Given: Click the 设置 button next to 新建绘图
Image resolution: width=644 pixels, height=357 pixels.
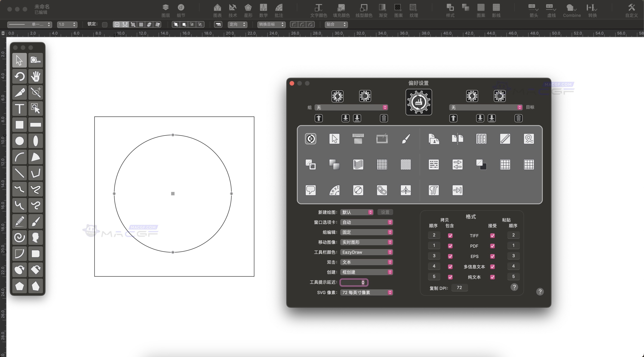Looking at the screenshot, I should [385, 212].
